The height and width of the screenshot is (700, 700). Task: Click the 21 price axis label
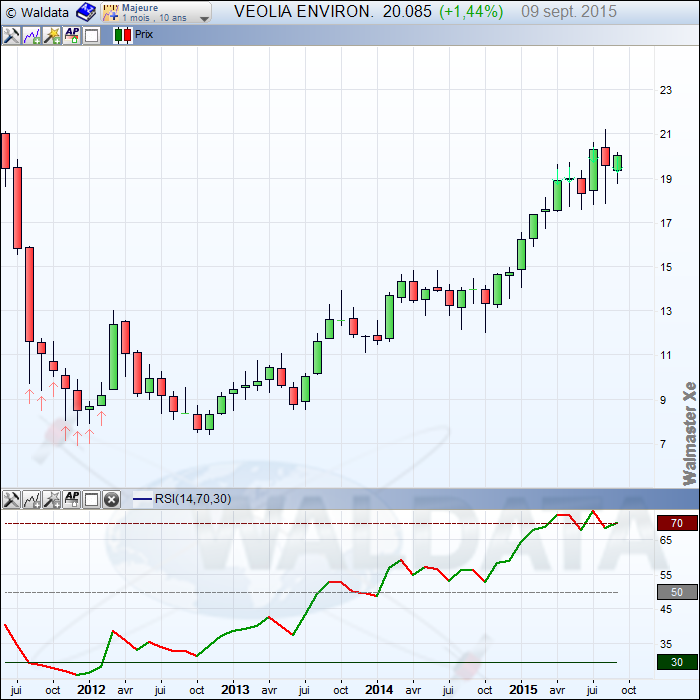point(666,134)
